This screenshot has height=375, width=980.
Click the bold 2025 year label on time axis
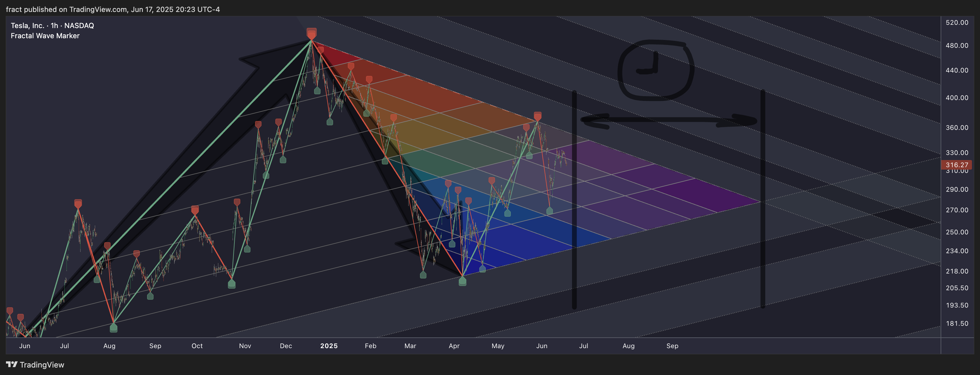pos(329,346)
